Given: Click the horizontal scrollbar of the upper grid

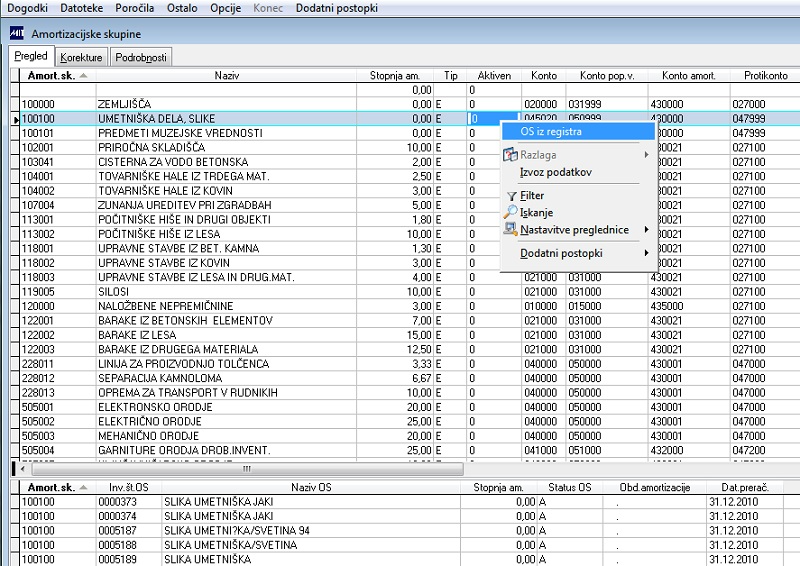Looking at the screenshot, I should pos(245,468).
